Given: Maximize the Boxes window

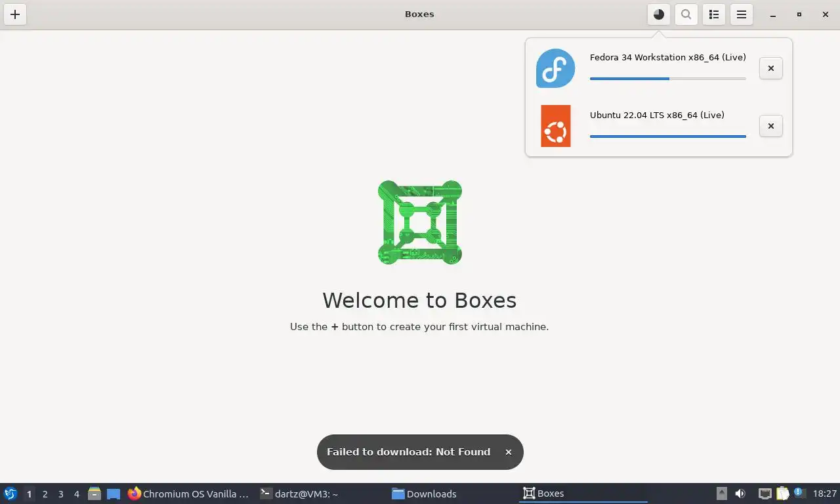Looking at the screenshot, I should pos(799,14).
